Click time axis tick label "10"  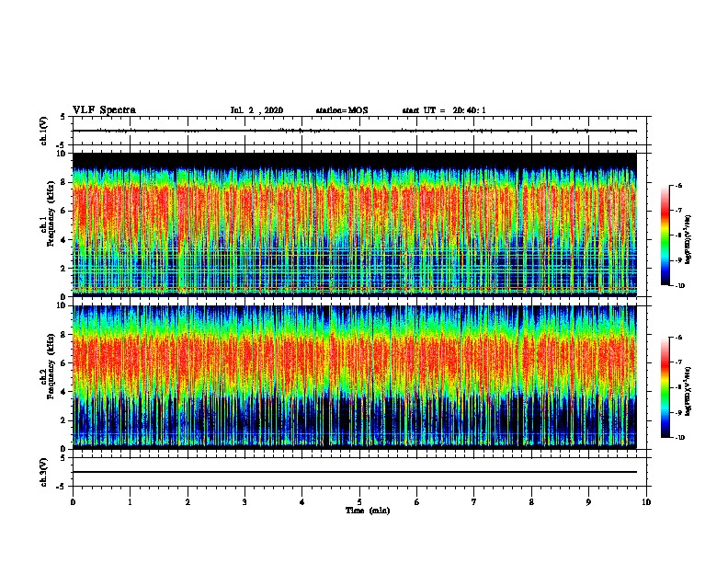pos(646,502)
